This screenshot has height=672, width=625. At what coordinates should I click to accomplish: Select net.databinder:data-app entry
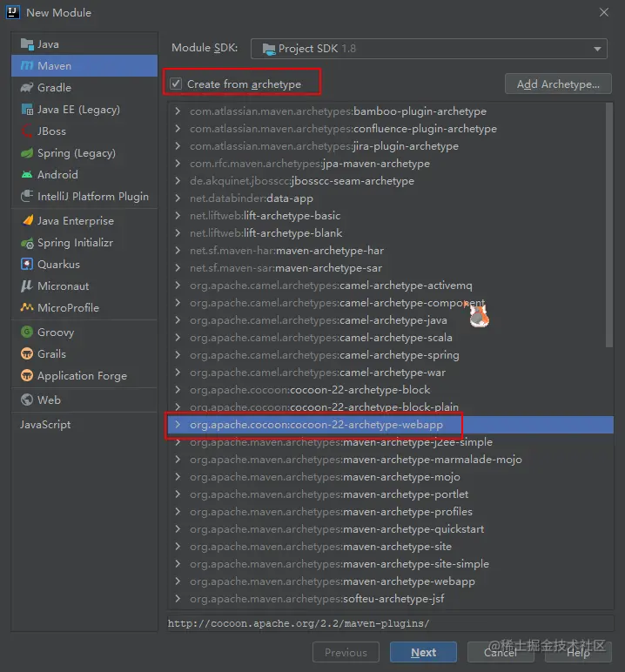coord(391,198)
